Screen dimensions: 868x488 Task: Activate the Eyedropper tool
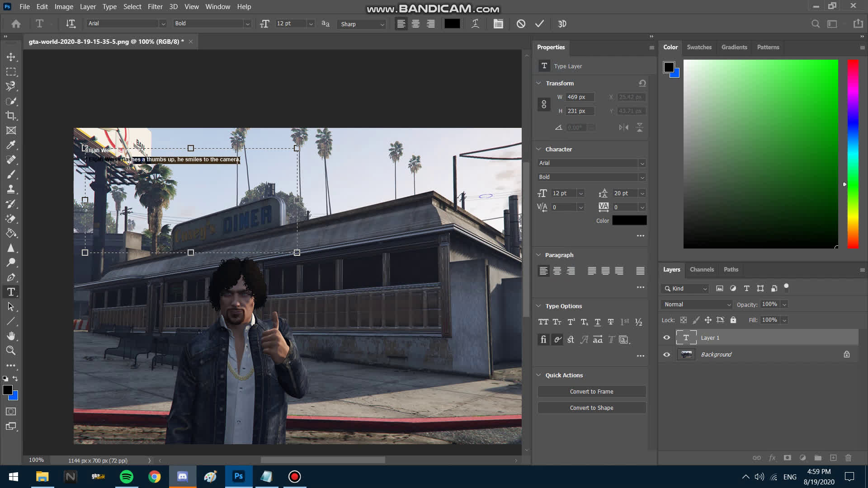(x=11, y=145)
